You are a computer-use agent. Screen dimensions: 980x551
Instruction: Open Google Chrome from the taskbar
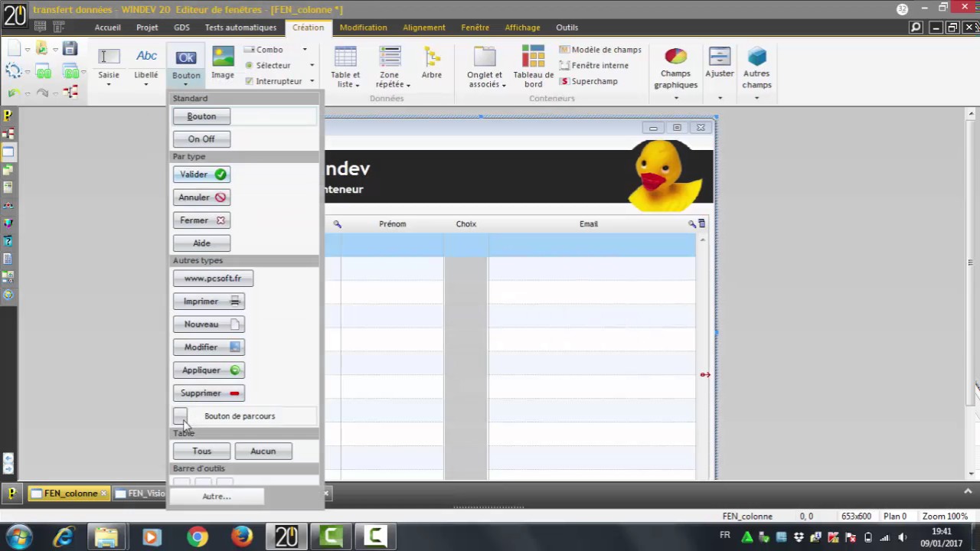pos(198,537)
